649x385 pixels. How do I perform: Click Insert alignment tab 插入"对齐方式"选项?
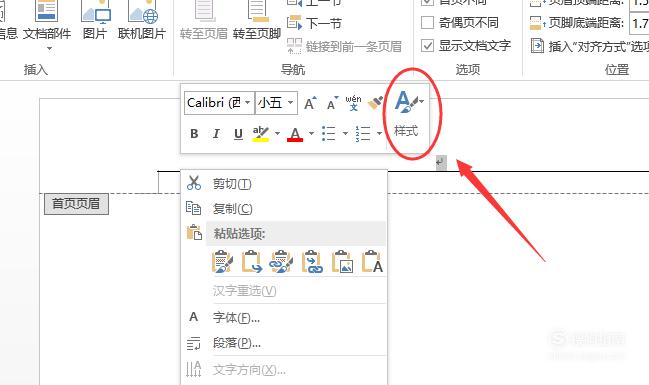coord(589,46)
